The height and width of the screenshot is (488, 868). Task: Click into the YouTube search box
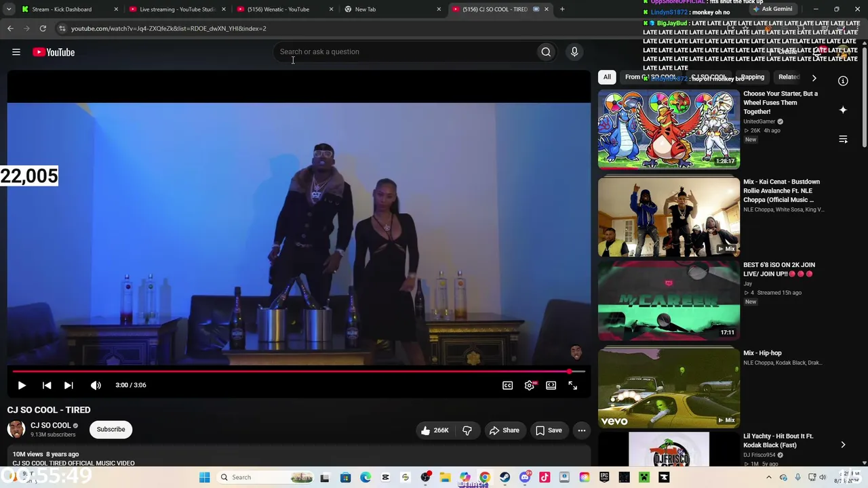(406, 52)
